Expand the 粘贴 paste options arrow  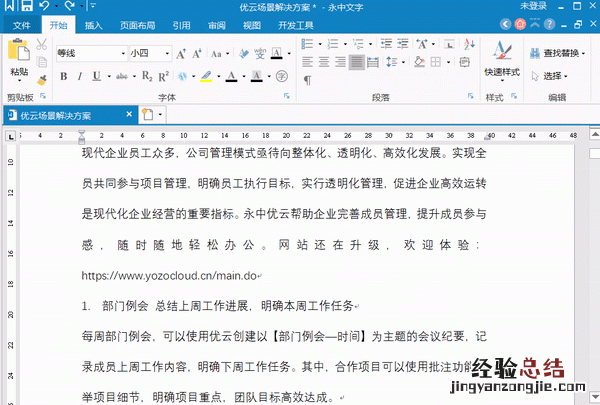[x=19, y=84]
